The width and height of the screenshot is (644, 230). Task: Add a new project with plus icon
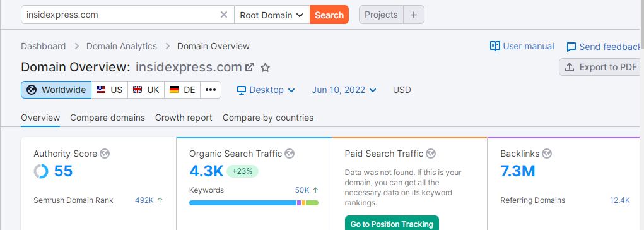coord(414,15)
